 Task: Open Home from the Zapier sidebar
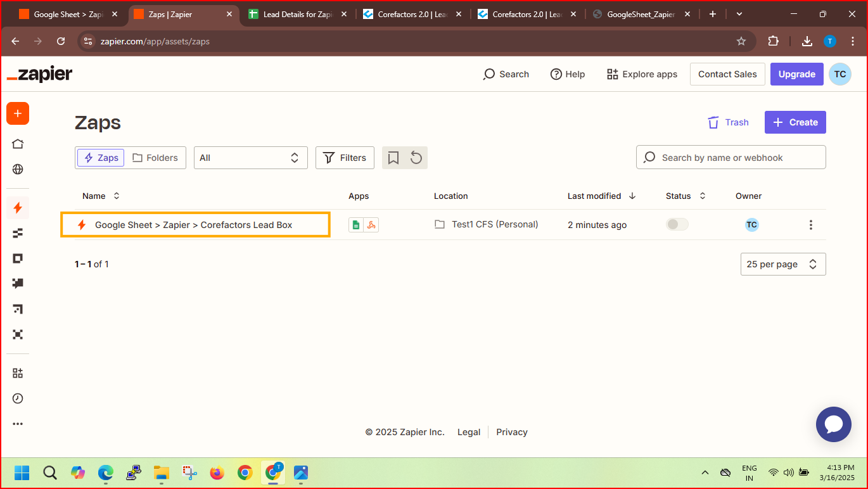pos(18,144)
